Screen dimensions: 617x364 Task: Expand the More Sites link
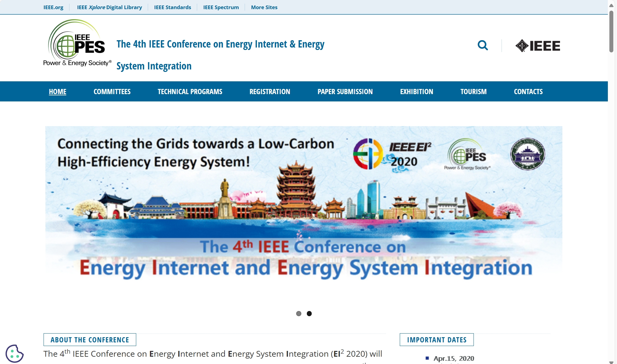point(264,7)
